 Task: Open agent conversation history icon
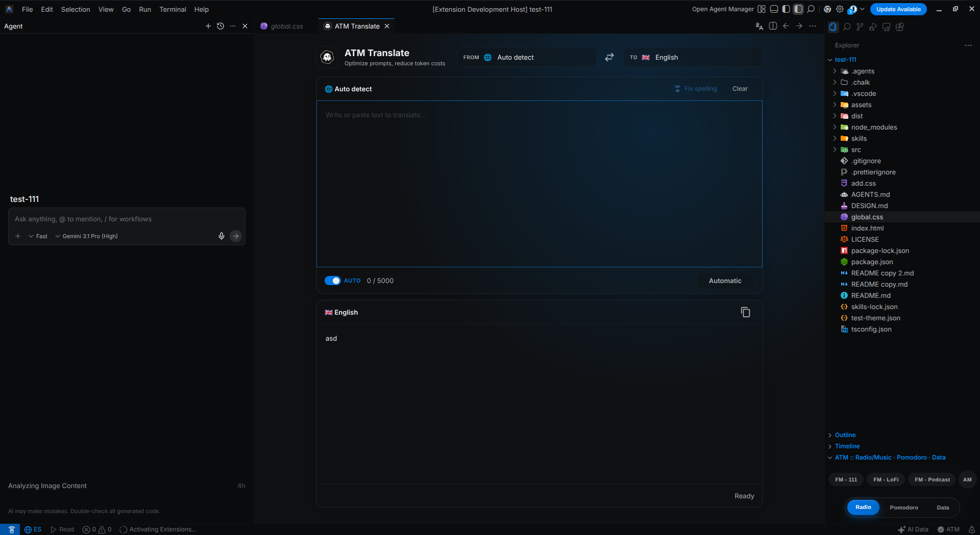(220, 26)
